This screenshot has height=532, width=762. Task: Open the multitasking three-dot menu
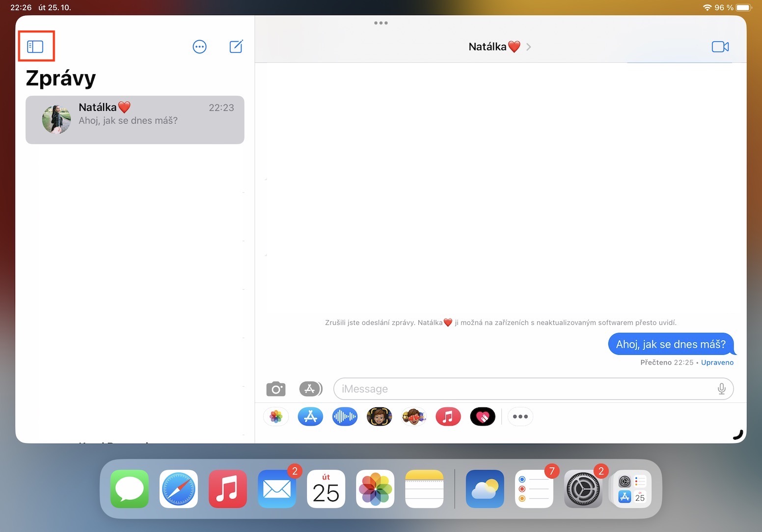coord(381,23)
